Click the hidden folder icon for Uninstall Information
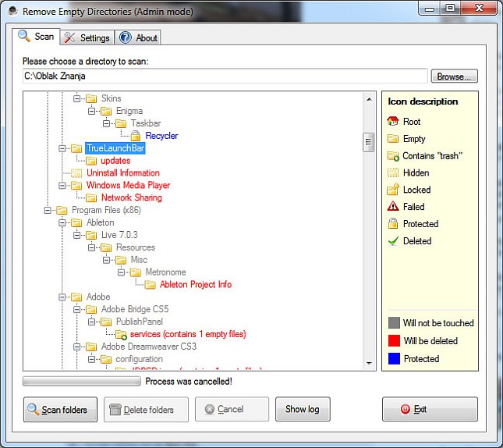Viewport: 503px width, 448px height. click(x=76, y=173)
